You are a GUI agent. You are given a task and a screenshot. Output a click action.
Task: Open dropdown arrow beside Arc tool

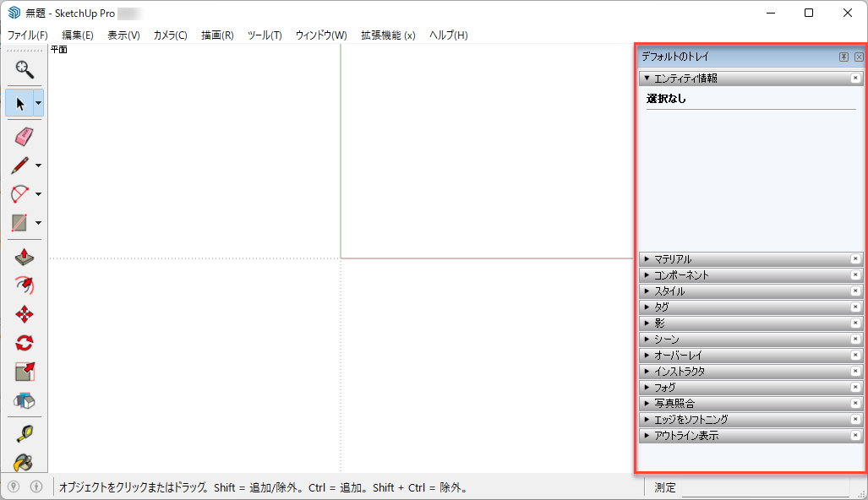(x=39, y=194)
